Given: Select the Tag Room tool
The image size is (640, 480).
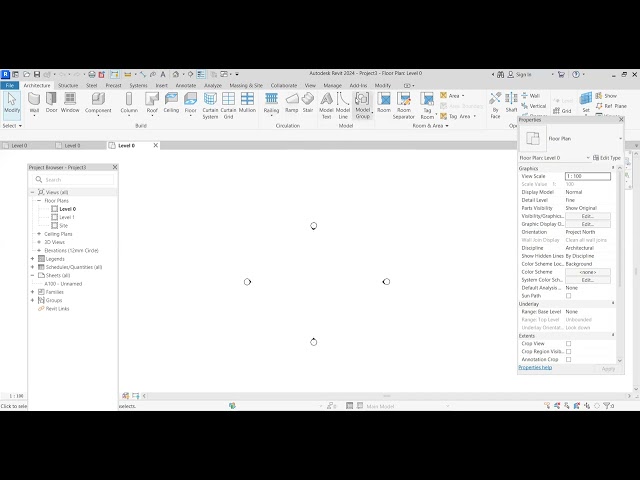Looking at the screenshot, I should [x=427, y=105].
